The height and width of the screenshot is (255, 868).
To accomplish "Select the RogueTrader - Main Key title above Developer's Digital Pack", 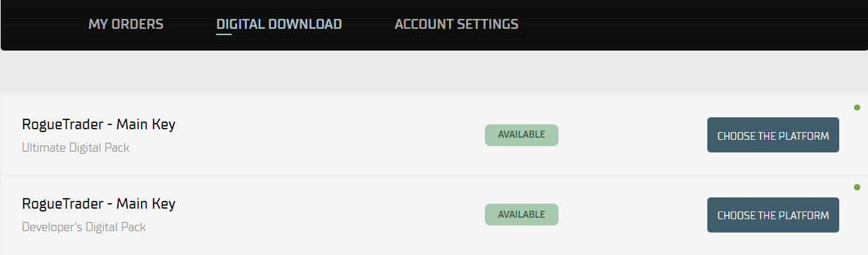I will pos(99,204).
